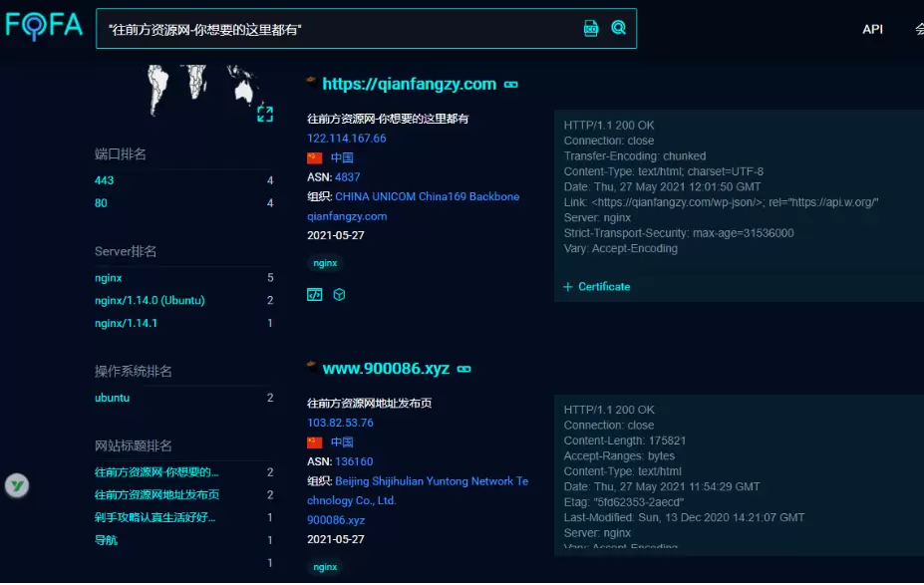Click the Content-Length: 175821 header line
Screen dimensions: 924x585
[625, 440]
